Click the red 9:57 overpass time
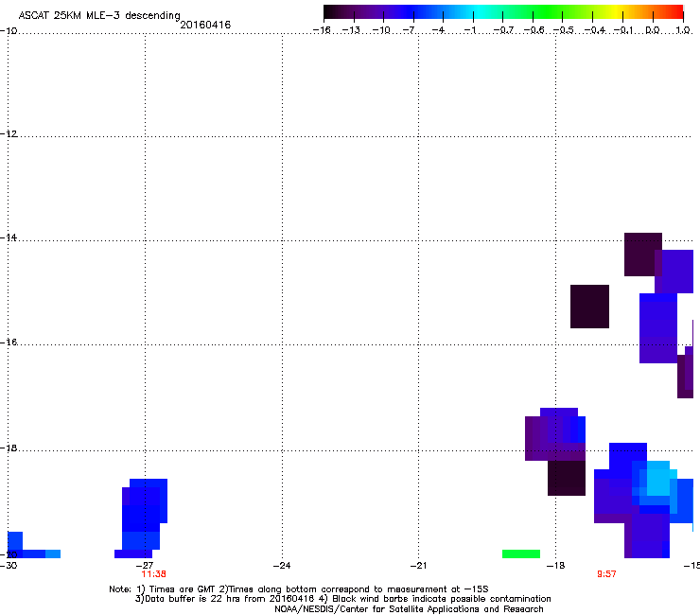This screenshot has width=700, height=615. point(606,574)
